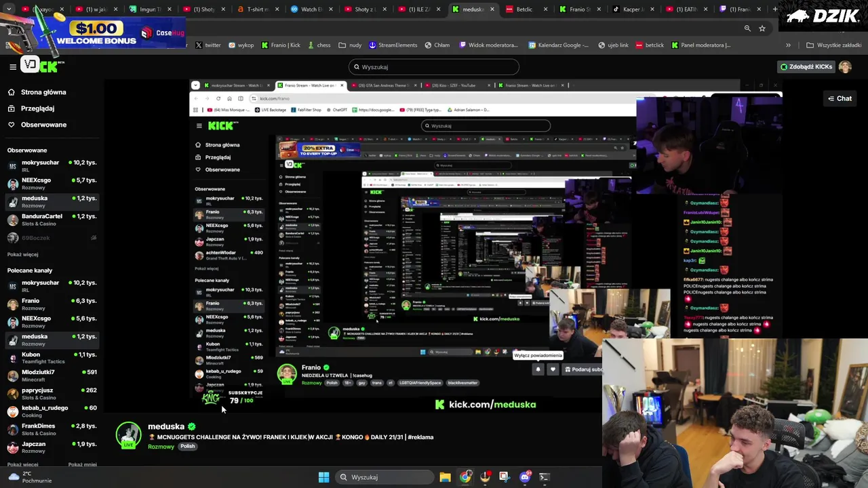868x488 pixels.
Task: Click the Zdobądź KICKs button
Action: pos(806,66)
